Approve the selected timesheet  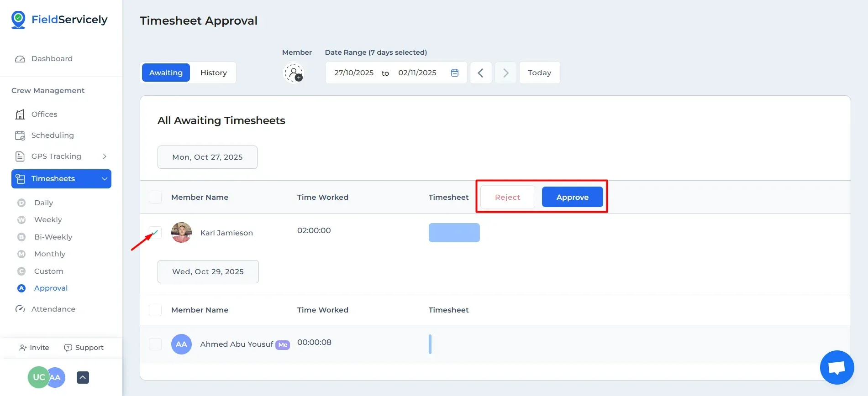[x=572, y=197]
